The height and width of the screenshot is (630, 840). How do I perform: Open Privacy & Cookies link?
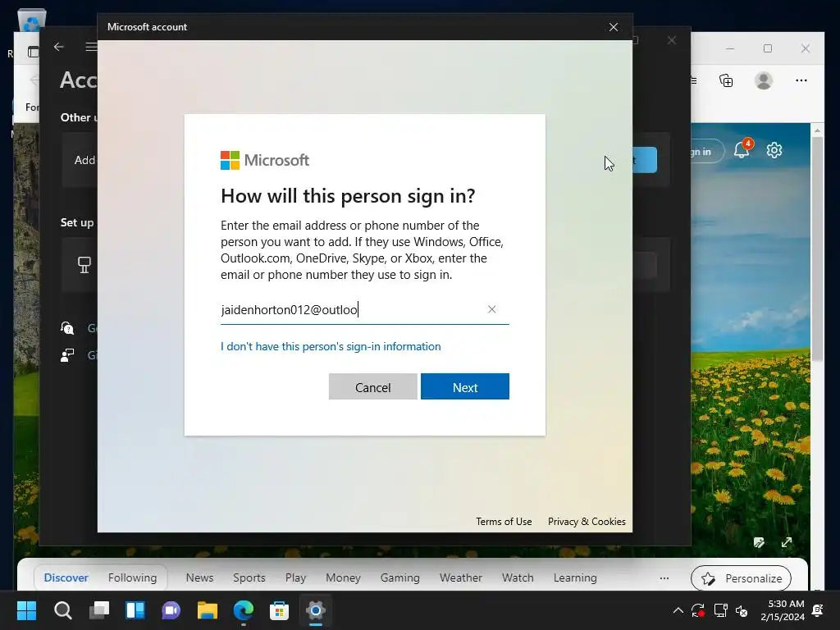pos(587,521)
